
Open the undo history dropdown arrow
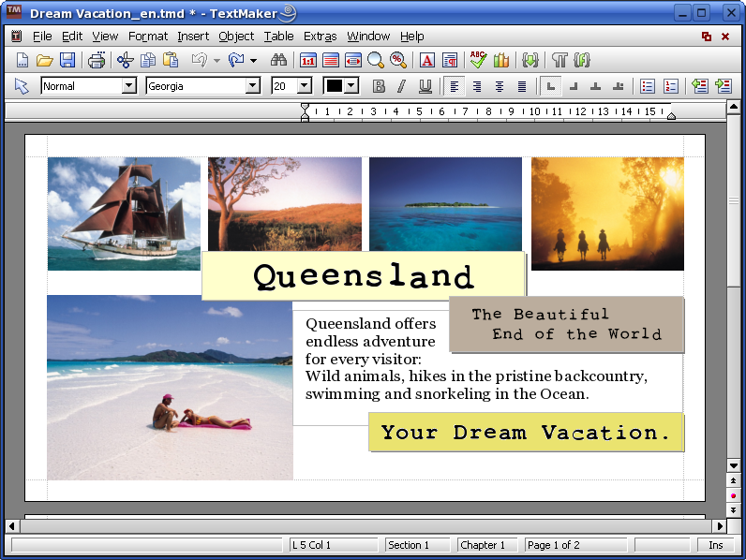pyautogui.click(x=216, y=60)
